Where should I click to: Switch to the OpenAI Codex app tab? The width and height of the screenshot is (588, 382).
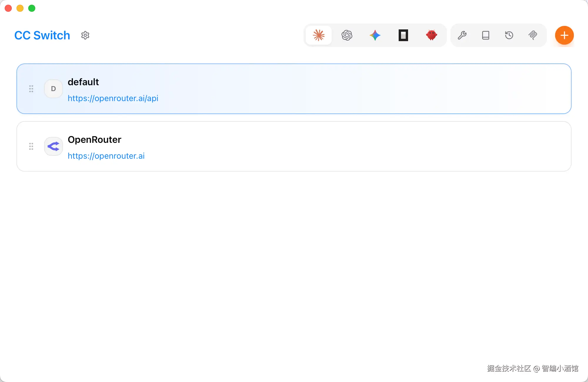pos(347,35)
